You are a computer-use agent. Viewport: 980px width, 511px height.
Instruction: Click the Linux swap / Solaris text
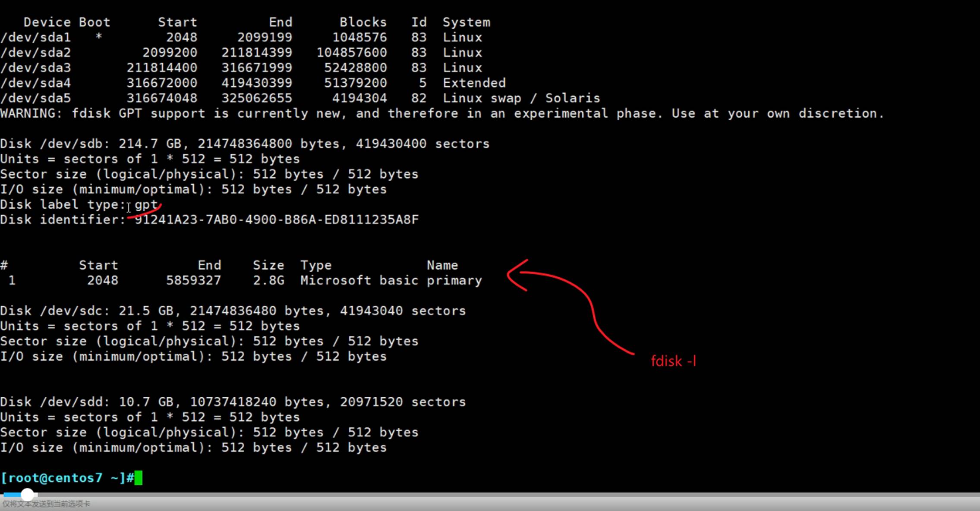coord(521,98)
